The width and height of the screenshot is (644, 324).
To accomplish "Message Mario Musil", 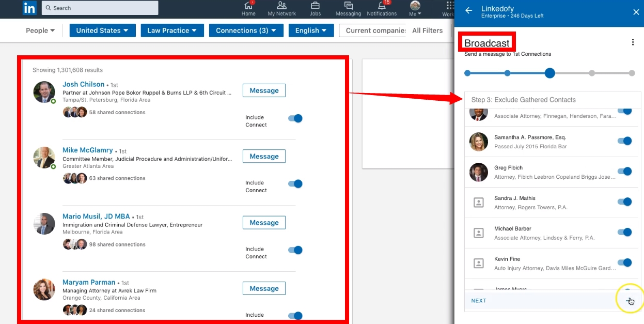I will pyautogui.click(x=264, y=223).
